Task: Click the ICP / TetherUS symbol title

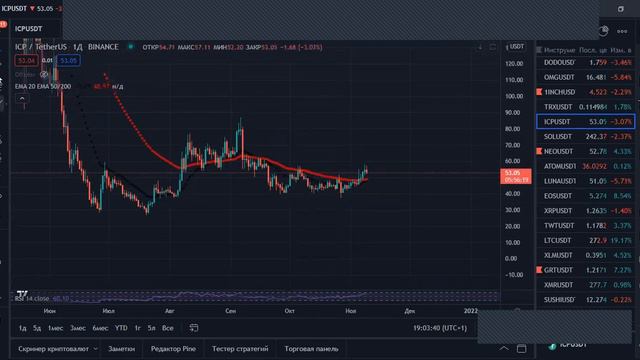Action: pyautogui.click(x=40, y=47)
